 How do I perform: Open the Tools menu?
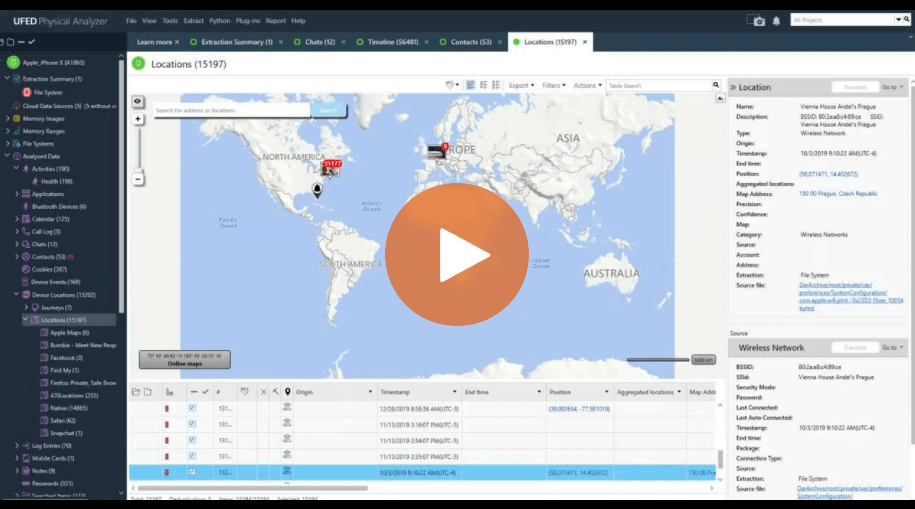pyautogui.click(x=170, y=20)
